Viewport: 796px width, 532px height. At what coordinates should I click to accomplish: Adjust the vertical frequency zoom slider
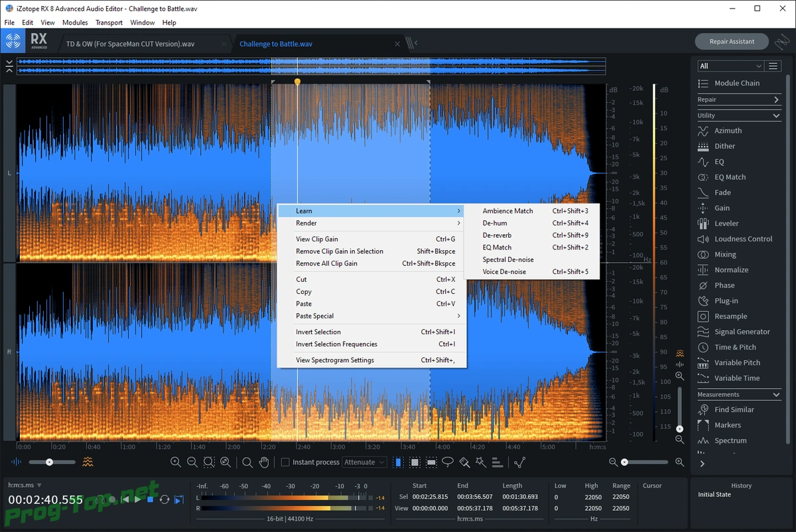tap(679, 408)
